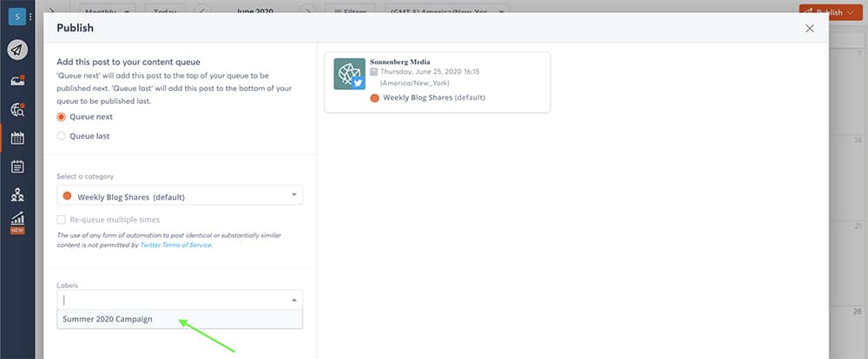Click the Sonnenberg Media profile avatar
The width and height of the screenshot is (868, 359).
349,74
